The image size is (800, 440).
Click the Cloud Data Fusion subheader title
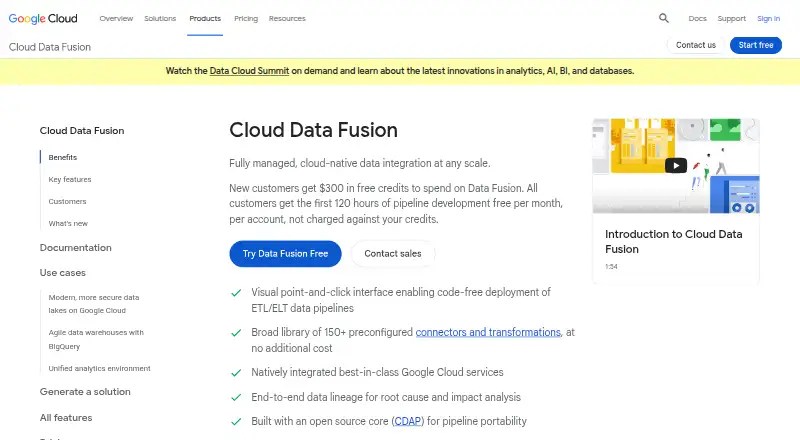pyautogui.click(x=49, y=47)
